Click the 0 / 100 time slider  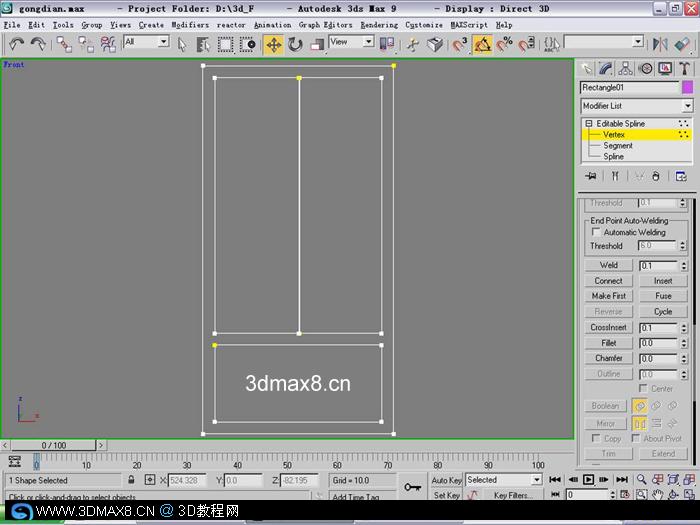(x=54, y=445)
